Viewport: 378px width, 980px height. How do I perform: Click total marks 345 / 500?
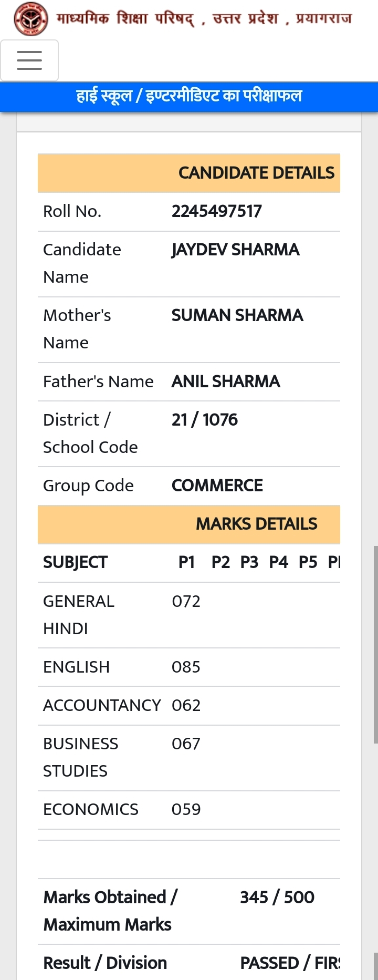tap(277, 898)
